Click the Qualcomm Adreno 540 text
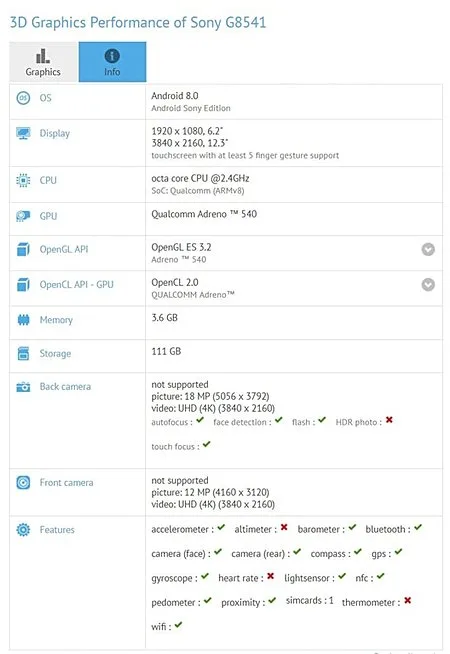This screenshot has height=654, width=450. [x=204, y=214]
